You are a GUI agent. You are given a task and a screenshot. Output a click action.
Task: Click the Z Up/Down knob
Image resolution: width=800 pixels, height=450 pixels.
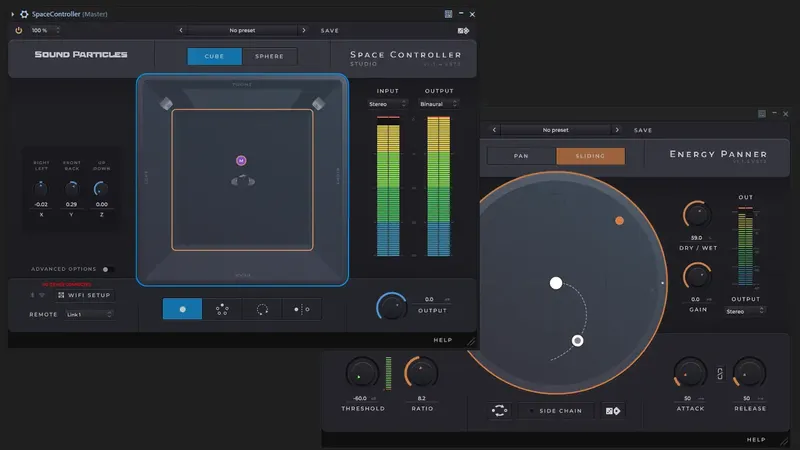[x=101, y=189]
